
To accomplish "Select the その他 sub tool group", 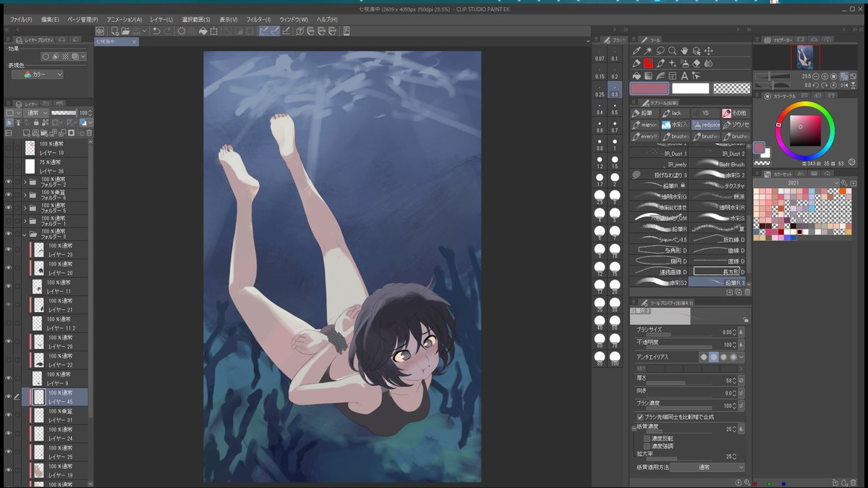I will click(x=735, y=113).
